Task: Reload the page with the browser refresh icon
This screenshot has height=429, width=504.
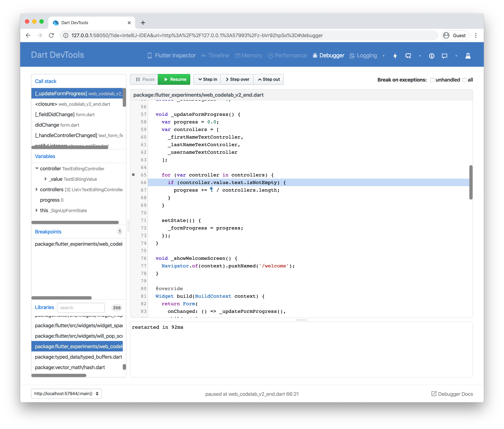Action: [51, 35]
